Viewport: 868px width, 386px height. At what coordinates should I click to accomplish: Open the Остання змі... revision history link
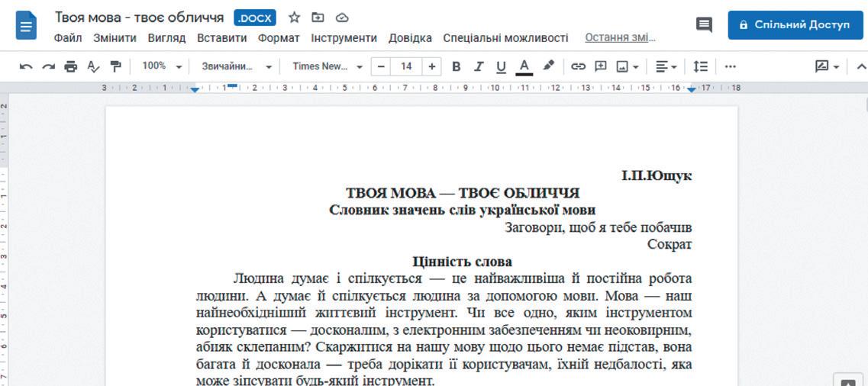(620, 38)
